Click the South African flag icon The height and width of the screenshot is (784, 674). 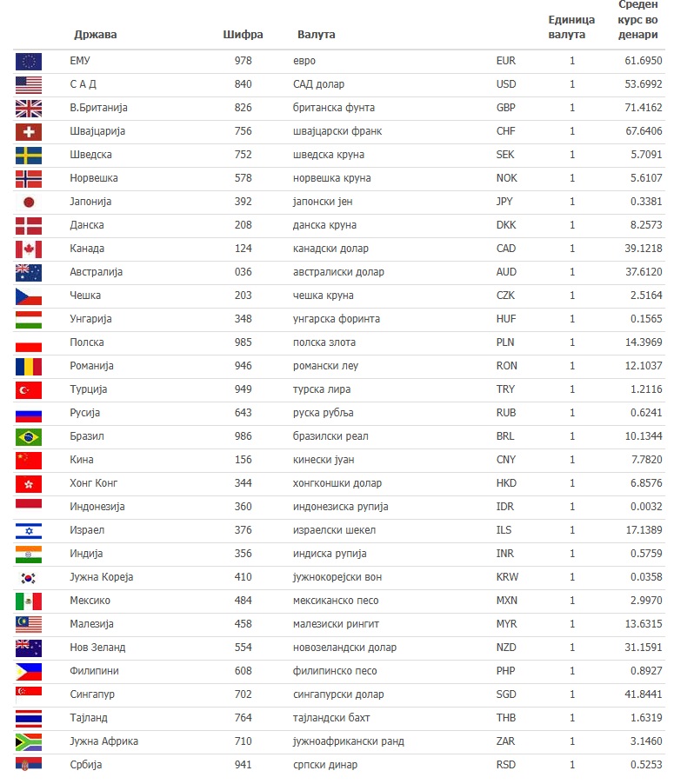[28, 741]
